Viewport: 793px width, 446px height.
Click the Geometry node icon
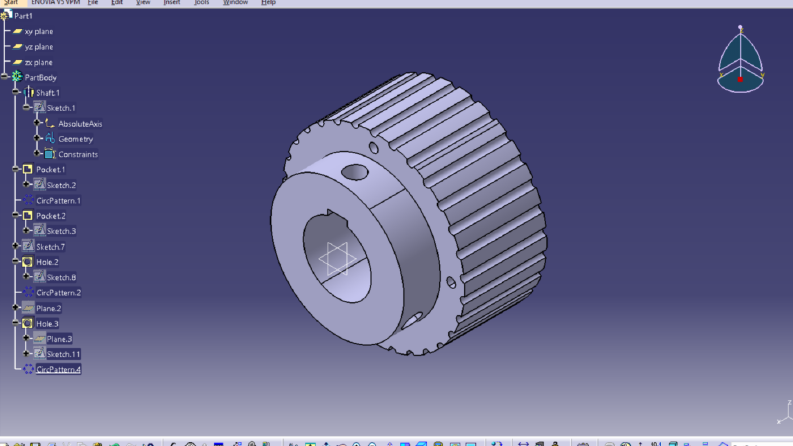pyautogui.click(x=50, y=139)
